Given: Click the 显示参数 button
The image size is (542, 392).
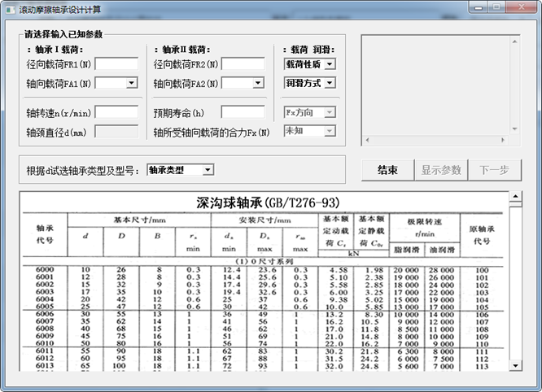Looking at the screenshot, I should (441, 170).
